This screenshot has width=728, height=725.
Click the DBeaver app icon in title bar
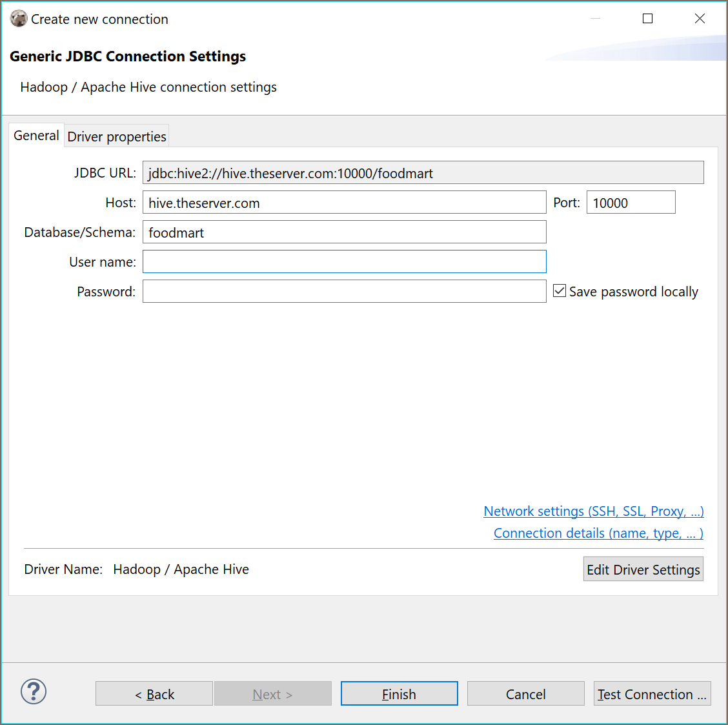[19, 19]
